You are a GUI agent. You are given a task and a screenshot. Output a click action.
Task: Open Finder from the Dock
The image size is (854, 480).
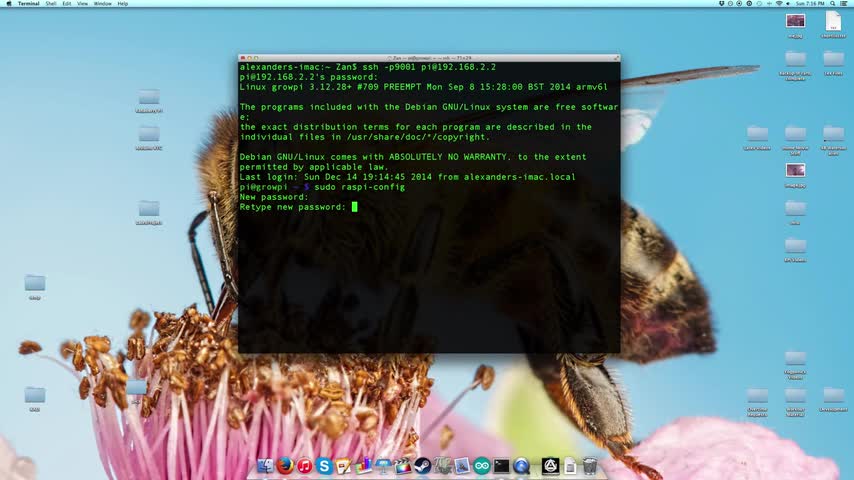click(x=265, y=466)
